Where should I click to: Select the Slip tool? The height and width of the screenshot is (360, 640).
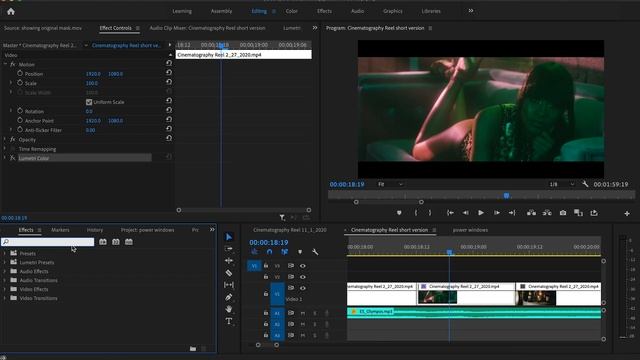(229, 284)
